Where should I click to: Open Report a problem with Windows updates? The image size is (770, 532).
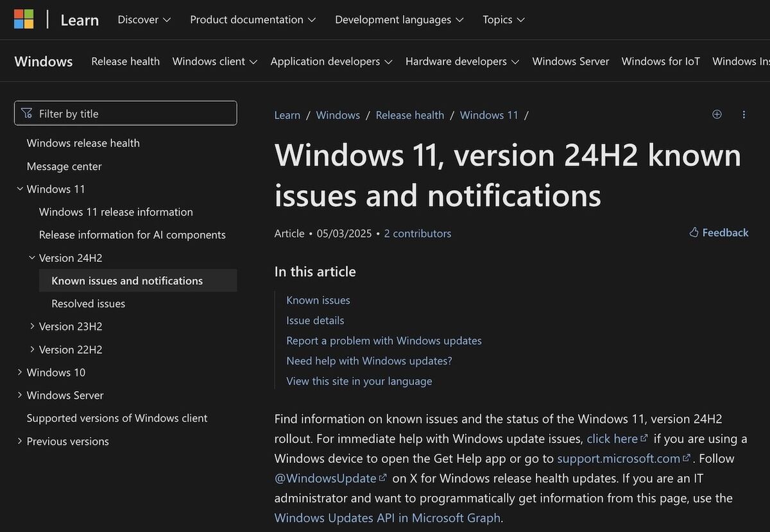(384, 340)
